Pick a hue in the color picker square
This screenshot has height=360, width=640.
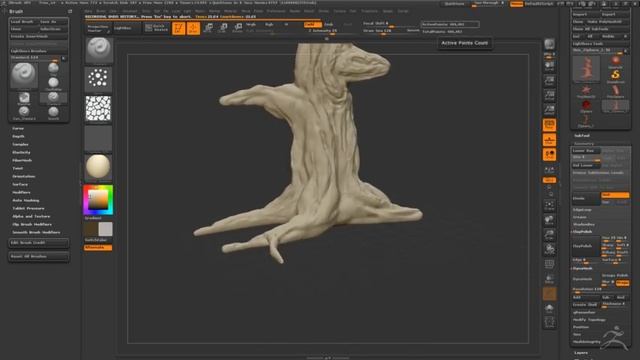click(x=98, y=200)
